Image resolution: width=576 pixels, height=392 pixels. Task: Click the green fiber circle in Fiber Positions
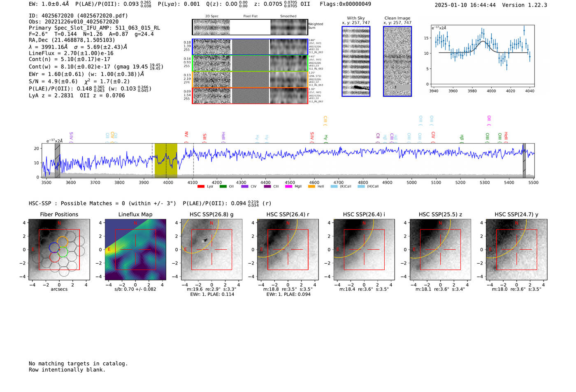coord(62,252)
